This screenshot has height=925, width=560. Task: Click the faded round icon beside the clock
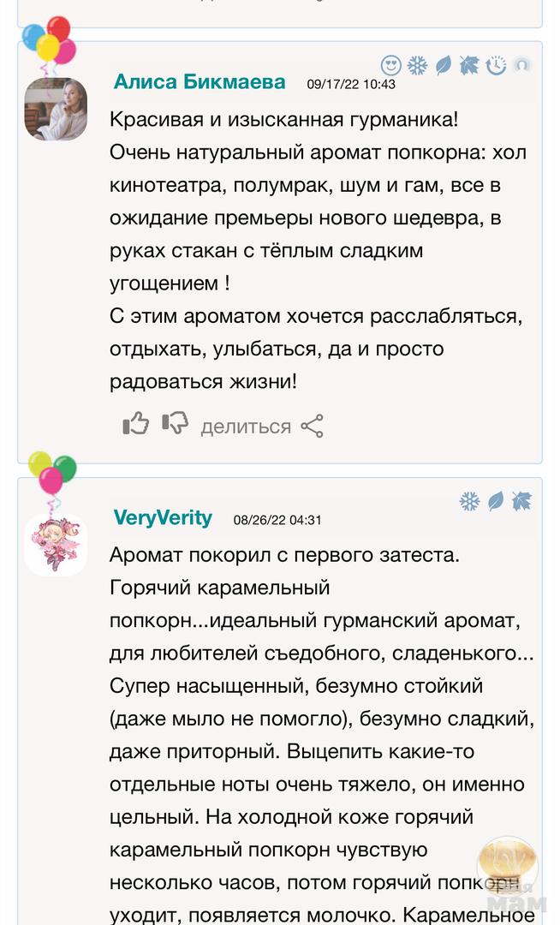click(x=521, y=65)
